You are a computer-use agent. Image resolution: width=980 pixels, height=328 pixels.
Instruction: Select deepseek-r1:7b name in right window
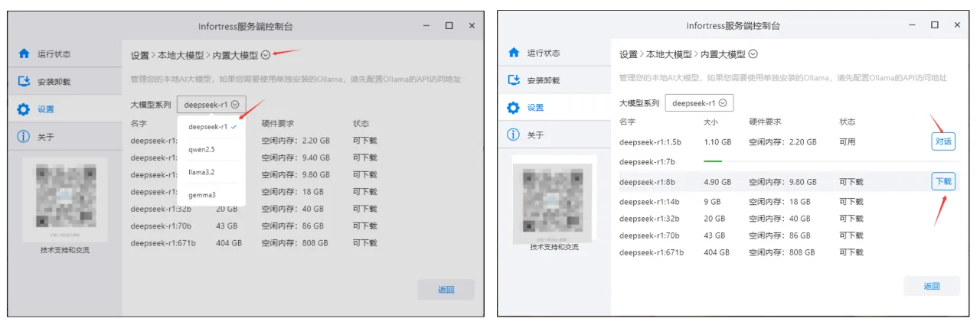point(646,162)
